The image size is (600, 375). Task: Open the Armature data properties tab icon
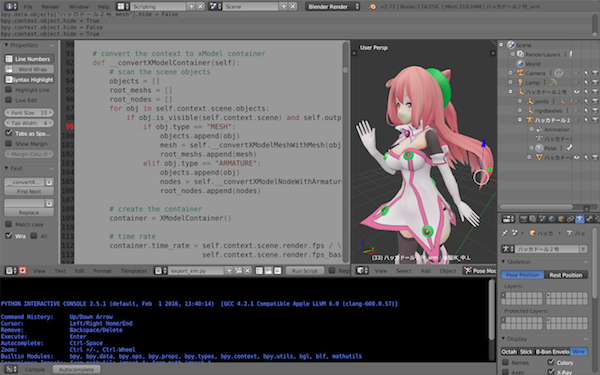pyautogui.click(x=580, y=219)
